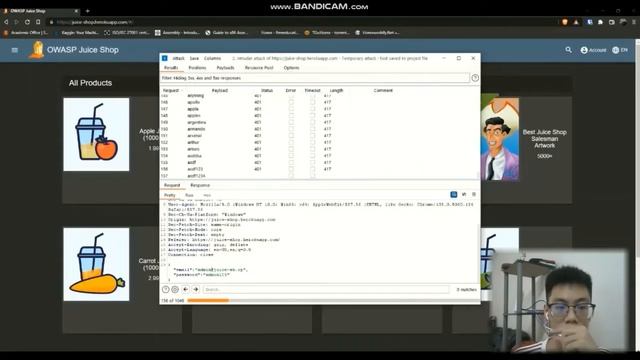This screenshot has width=640, height=360.
Task: Open the Carrot Juice product image
Action: [x=96, y=264]
